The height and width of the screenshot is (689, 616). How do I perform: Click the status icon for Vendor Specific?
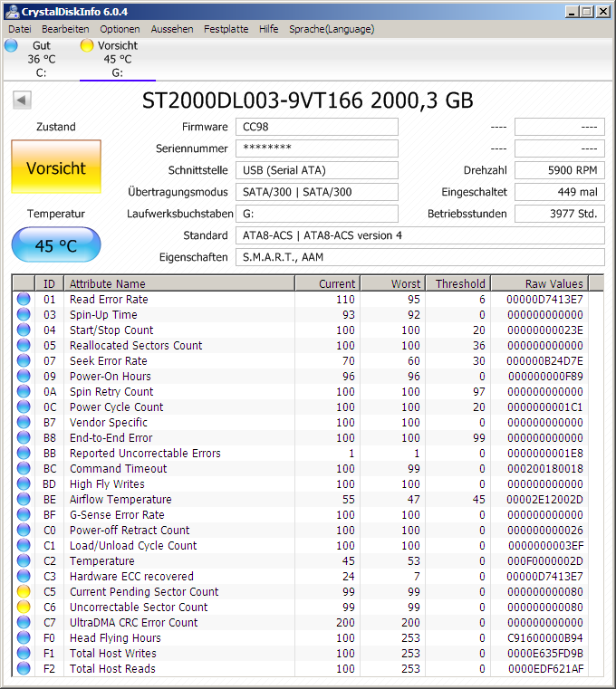click(x=24, y=422)
